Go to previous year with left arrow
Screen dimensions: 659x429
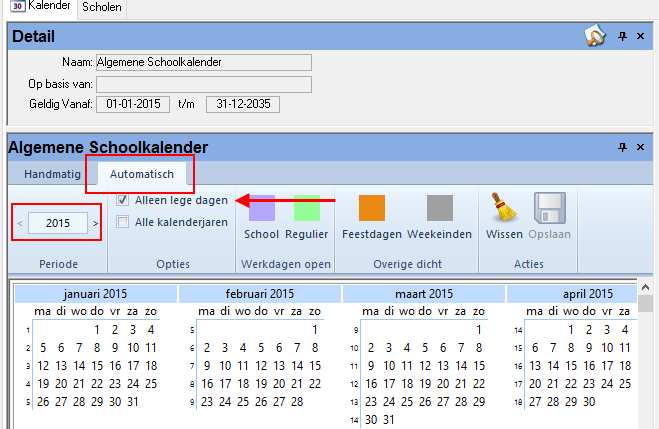[x=20, y=223]
